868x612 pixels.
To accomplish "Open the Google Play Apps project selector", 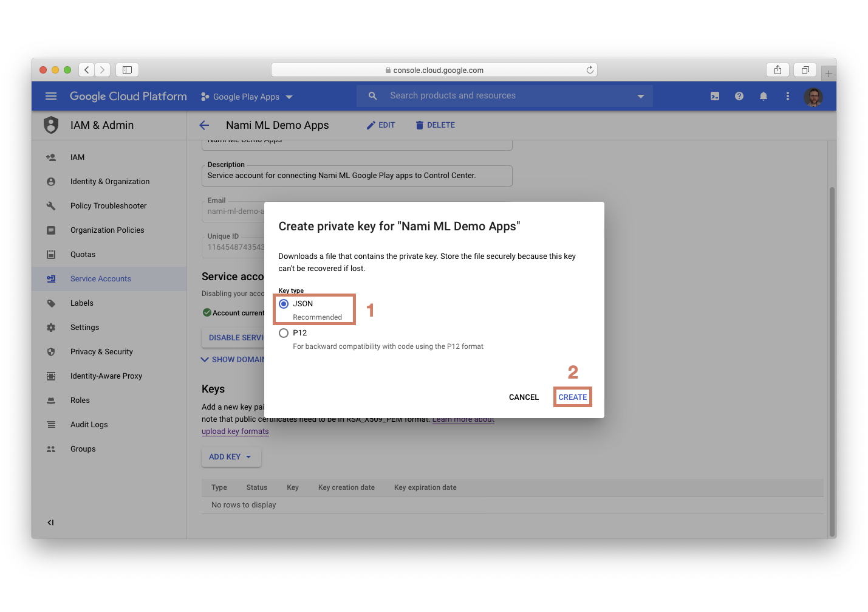I will (x=247, y=97).
